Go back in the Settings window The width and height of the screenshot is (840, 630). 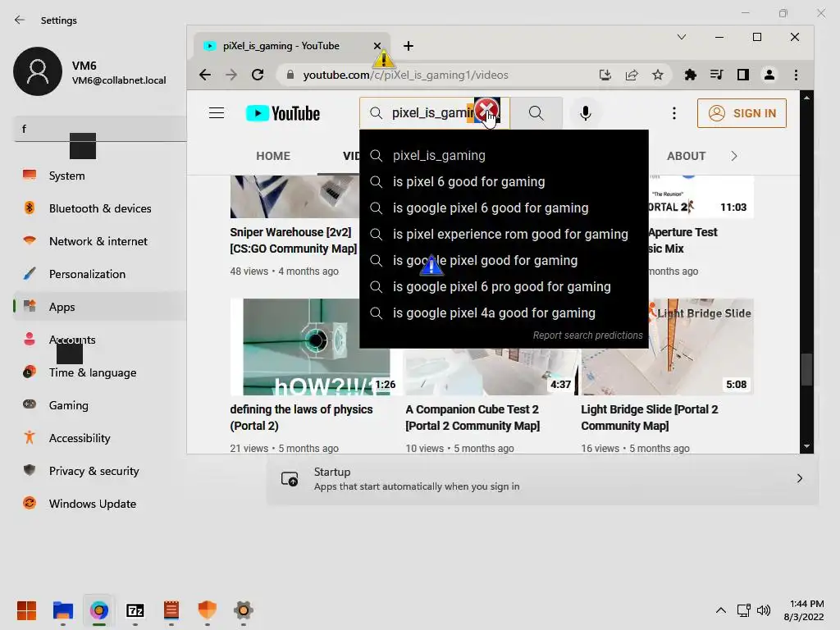point(20,20)
